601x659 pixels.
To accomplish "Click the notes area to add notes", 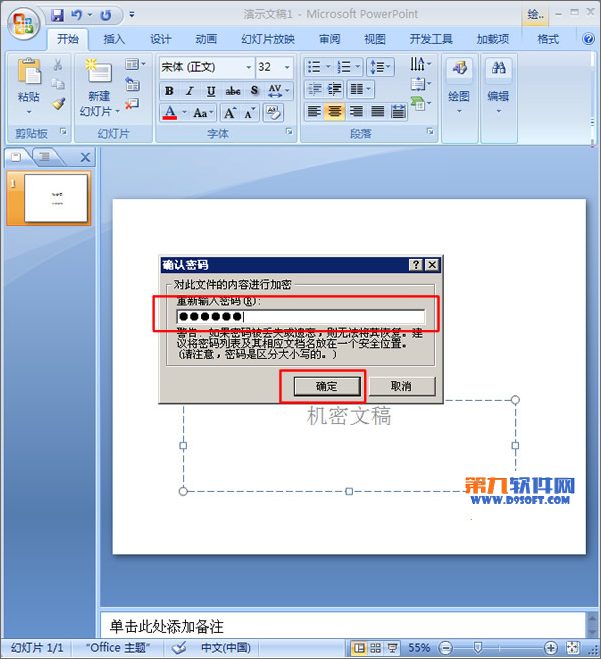I will click(343, 626).
